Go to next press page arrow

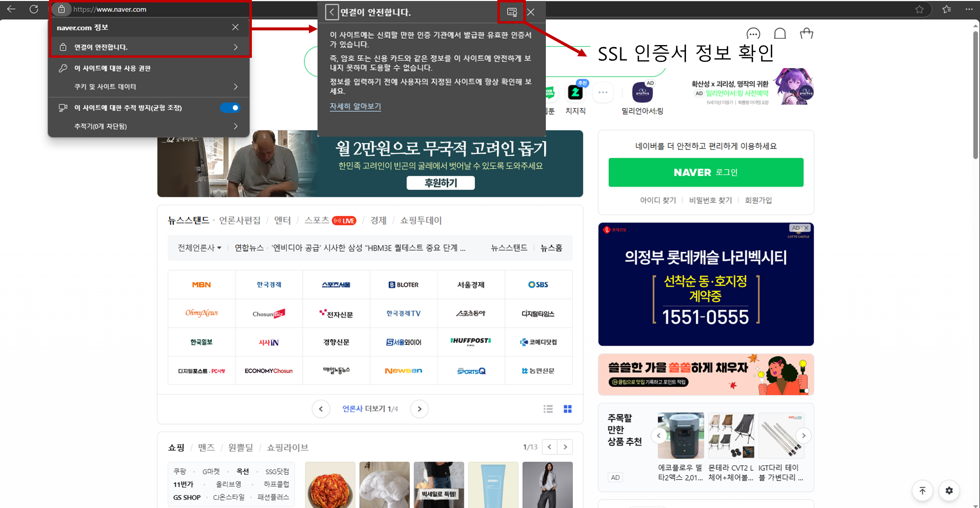coord(419,409)
